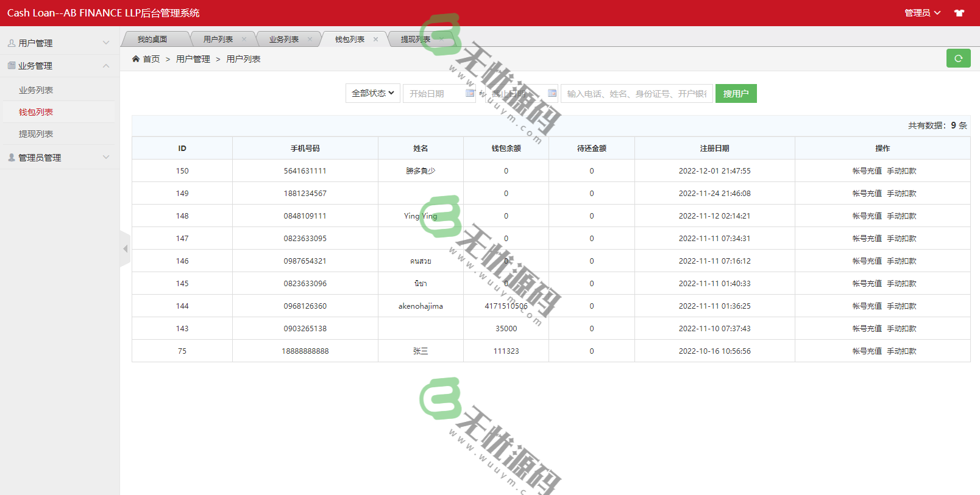Click 手动扣款 for user ID 148
980x495 pixels.
point(902,216)
